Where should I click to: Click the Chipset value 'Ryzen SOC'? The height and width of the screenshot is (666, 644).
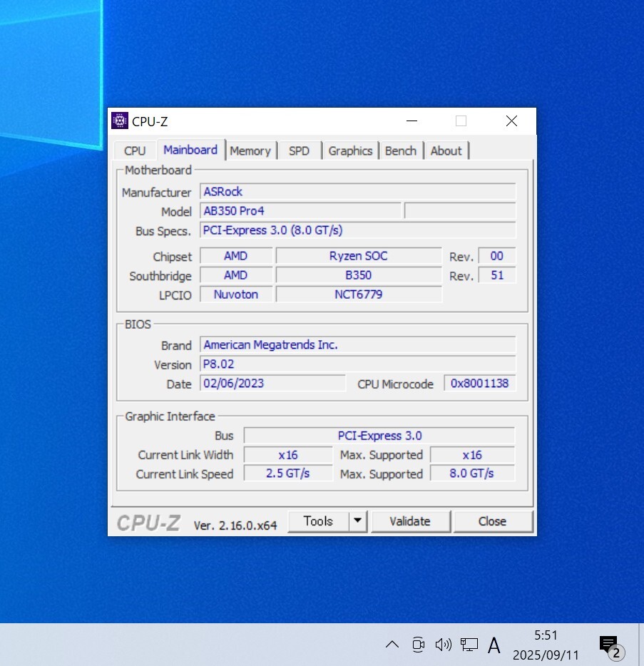359,256
